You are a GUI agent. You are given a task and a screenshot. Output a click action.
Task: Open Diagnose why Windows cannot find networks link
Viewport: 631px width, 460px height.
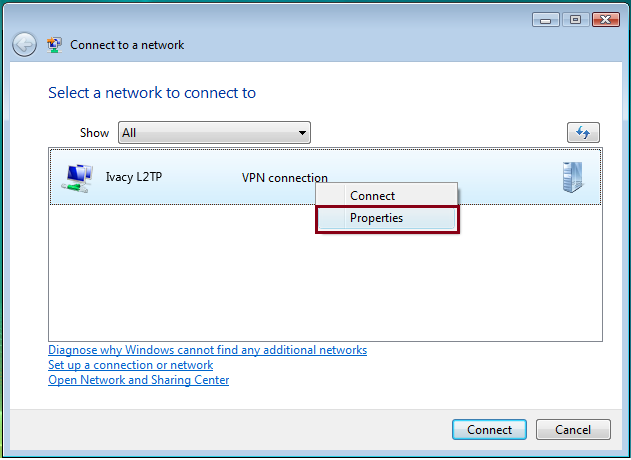(207, 350)
